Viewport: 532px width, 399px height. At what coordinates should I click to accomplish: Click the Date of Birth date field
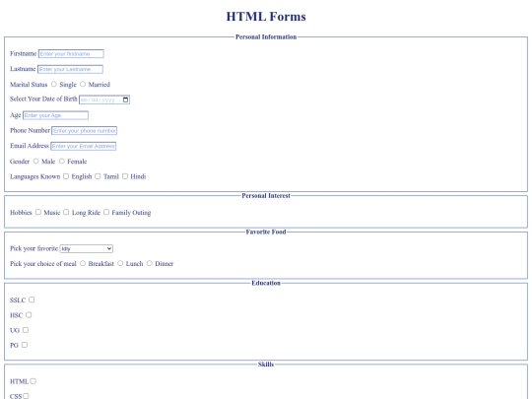click(104, 100)
